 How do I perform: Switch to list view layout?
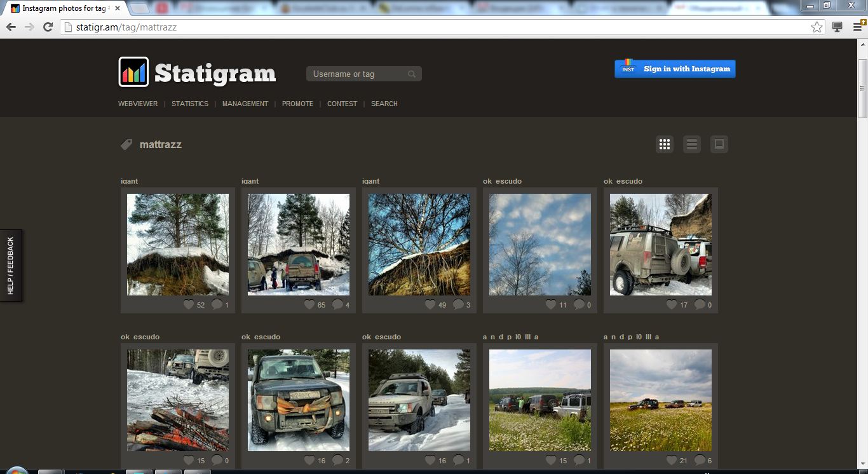click(692, 144)
